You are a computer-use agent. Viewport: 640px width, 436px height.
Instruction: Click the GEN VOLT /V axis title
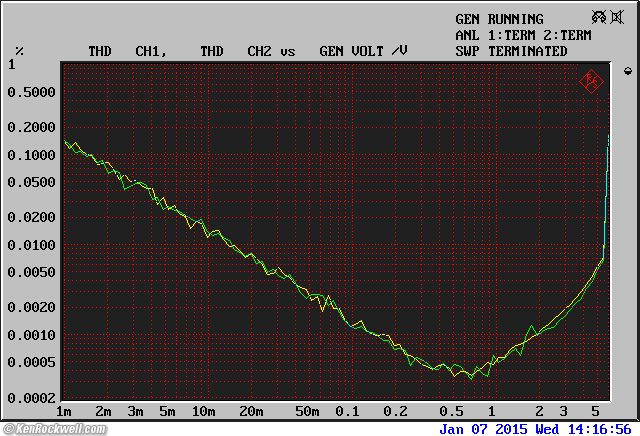pyautogui.click(x=363, y=51)
